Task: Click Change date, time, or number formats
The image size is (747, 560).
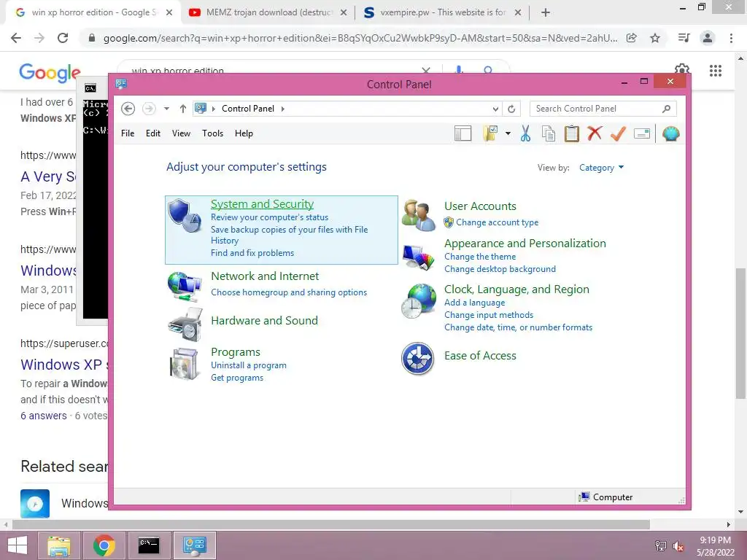Action: point(519,327)
